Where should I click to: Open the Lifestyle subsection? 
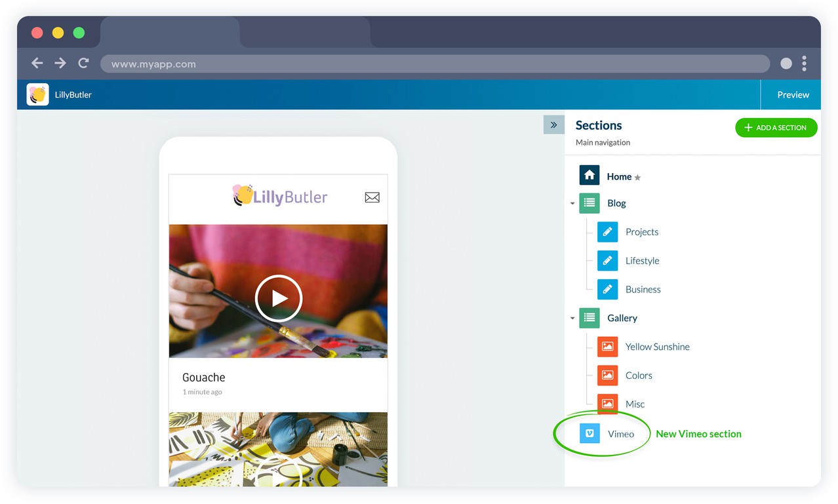[x=643, y=261]
